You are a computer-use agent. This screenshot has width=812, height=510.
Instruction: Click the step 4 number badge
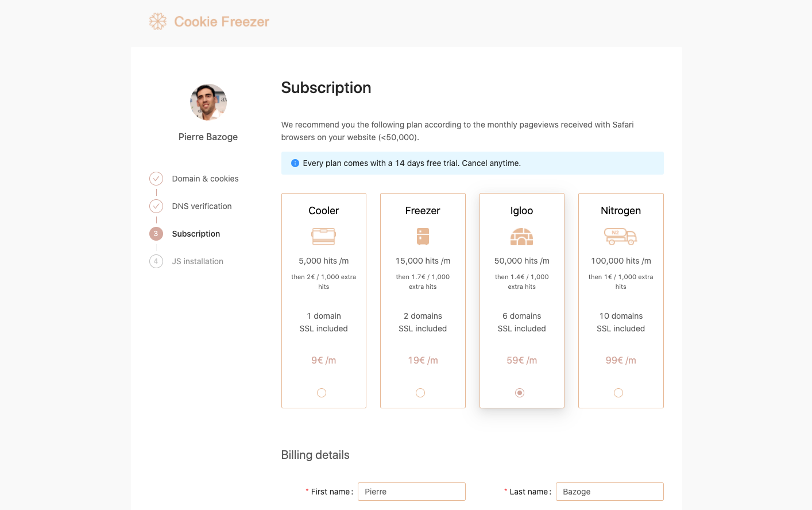(156, 261)
